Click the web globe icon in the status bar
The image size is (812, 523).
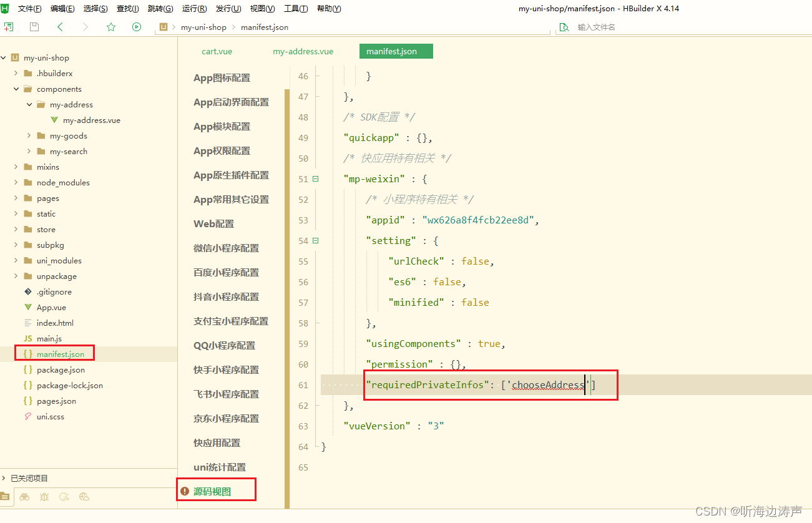(84, 497)
